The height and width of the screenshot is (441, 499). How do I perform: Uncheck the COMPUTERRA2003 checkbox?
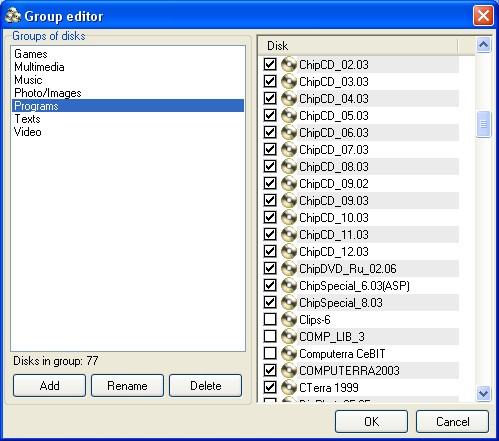point(270,370)
